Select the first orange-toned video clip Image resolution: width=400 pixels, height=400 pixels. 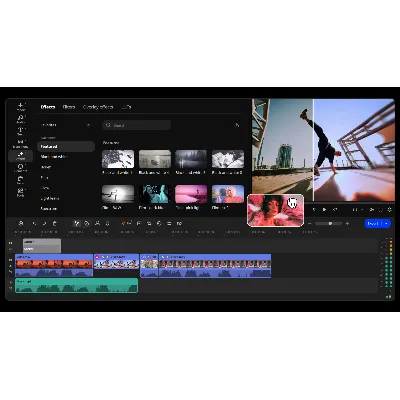54,265
